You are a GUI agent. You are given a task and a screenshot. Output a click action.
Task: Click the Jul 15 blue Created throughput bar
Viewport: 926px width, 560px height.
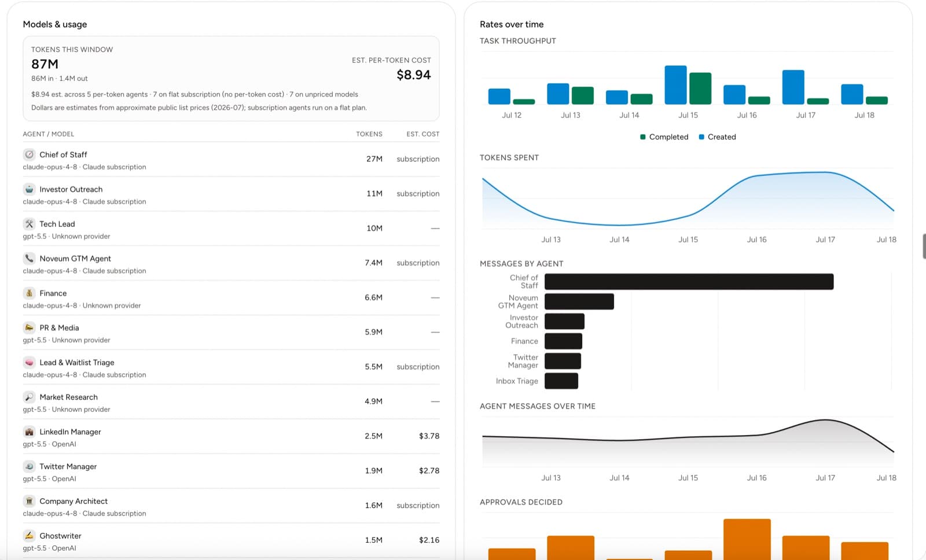tap(675, 85)
